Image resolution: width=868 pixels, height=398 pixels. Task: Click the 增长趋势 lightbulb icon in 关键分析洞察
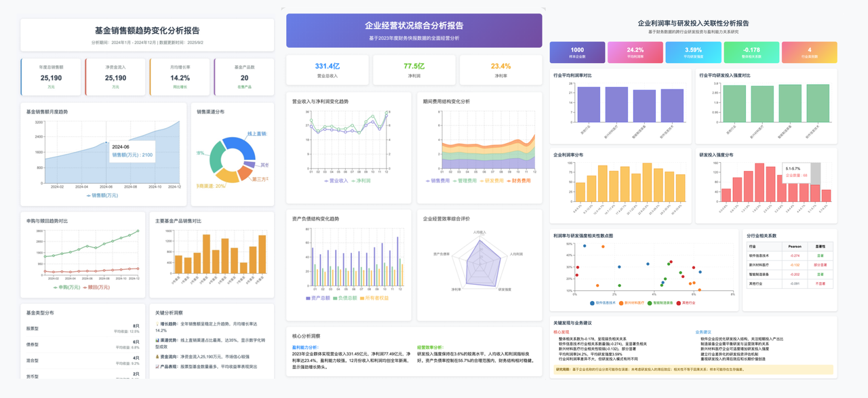pos(157,324)
